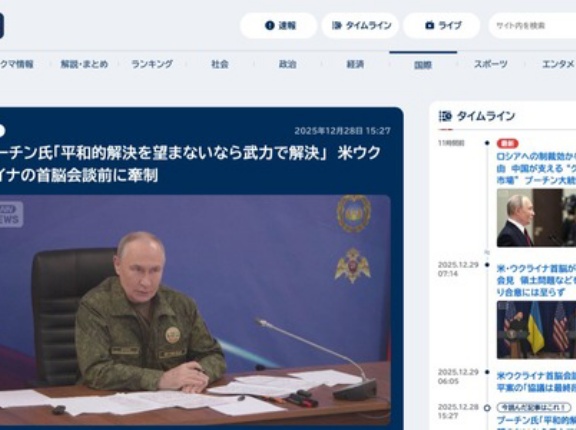Open timeline article ロシアへの制裁効かぬ
Viewport: 576px width, 430px height.
536,169
